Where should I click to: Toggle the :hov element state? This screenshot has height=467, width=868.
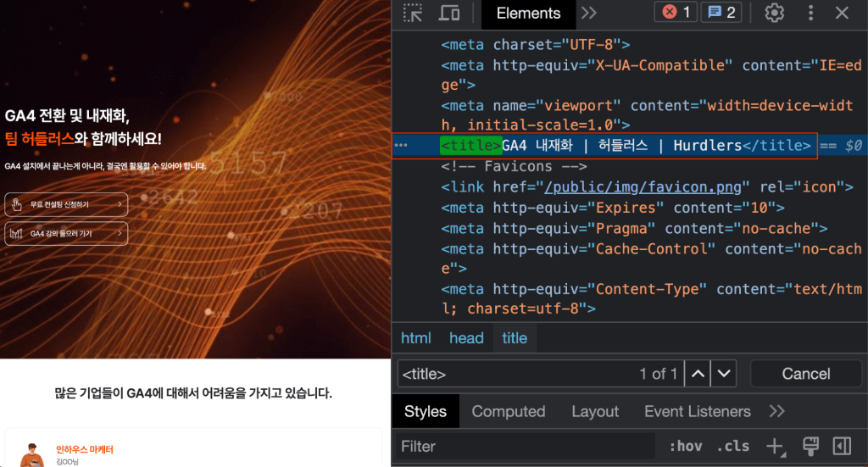(686, 446)
